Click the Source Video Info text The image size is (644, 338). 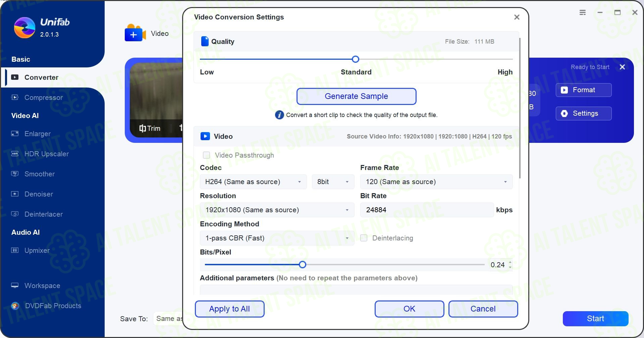(x=429, y=136)
